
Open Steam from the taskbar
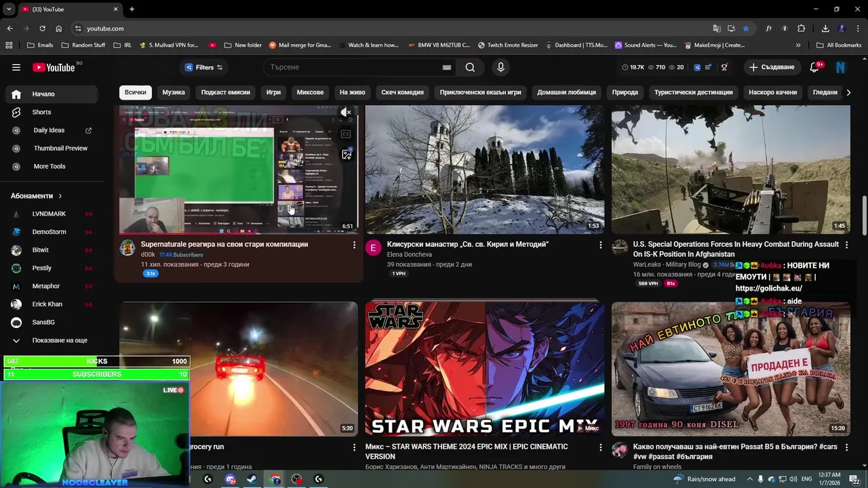pyautogui.click(x=252, y=479)
